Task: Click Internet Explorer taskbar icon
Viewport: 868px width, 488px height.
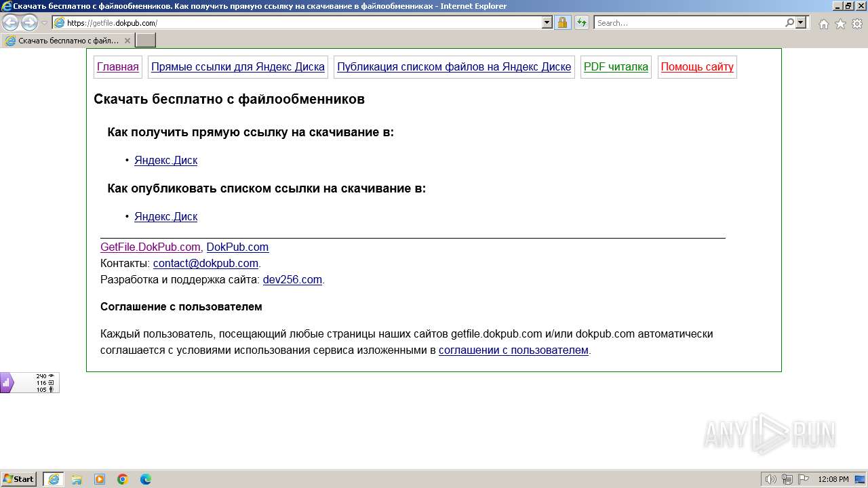Action: click(x=54, y=479)
